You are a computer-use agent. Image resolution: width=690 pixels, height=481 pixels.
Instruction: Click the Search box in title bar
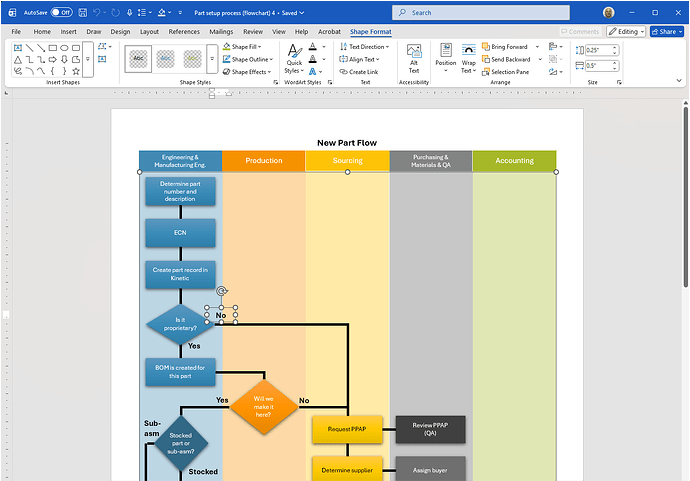481,13
